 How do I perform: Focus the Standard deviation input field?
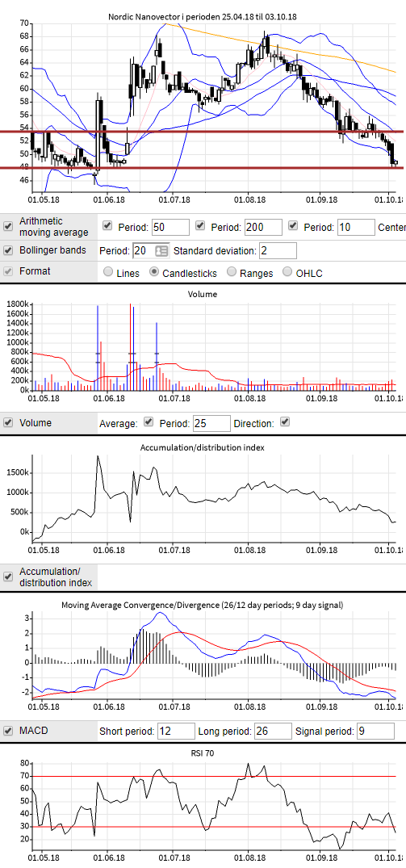[x=278, y=251]
